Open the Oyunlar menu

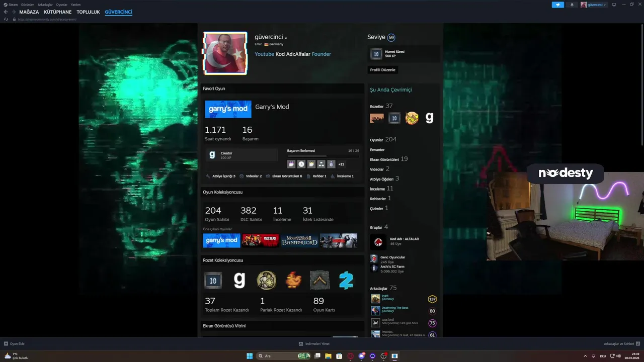pos(62,5)
